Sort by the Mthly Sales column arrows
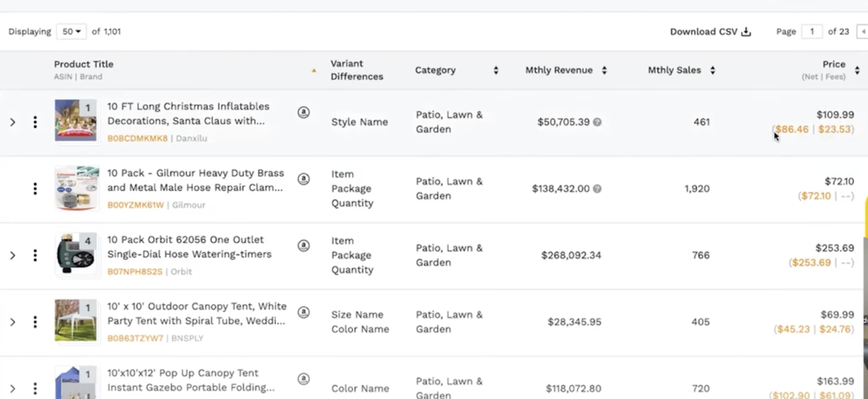 tap(713, 70)
